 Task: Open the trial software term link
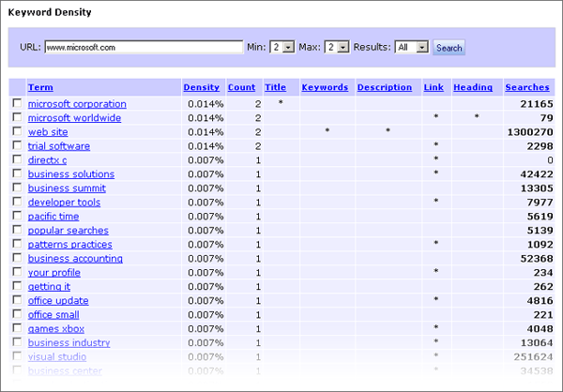pos(59,146)
